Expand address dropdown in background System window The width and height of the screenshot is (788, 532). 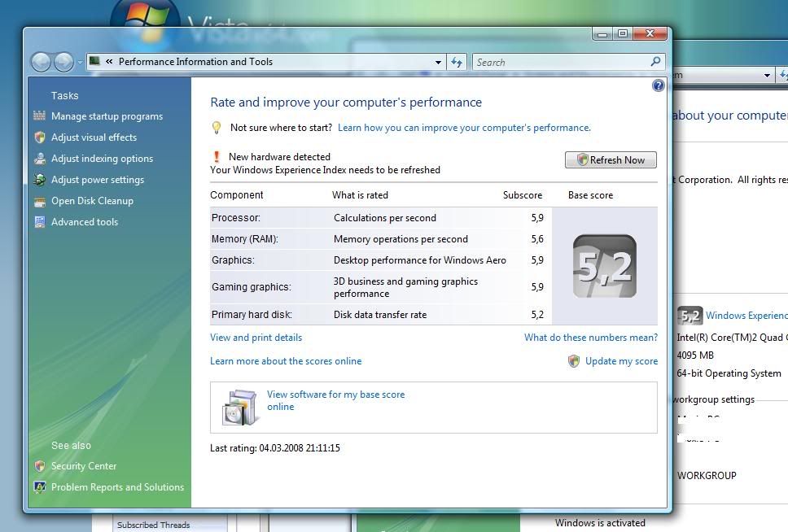767,76
